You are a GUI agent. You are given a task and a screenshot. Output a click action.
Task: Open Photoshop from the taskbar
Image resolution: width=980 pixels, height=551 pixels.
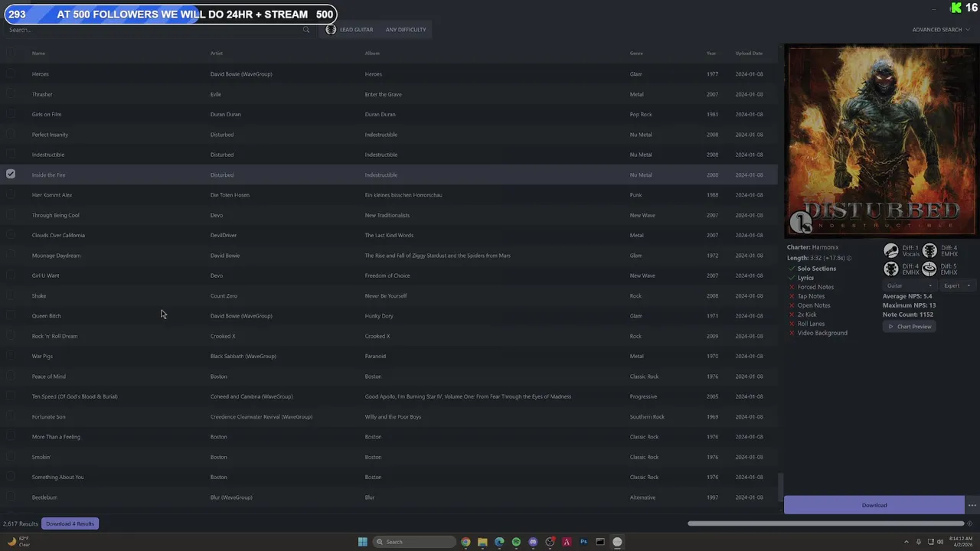click(583, 542)
